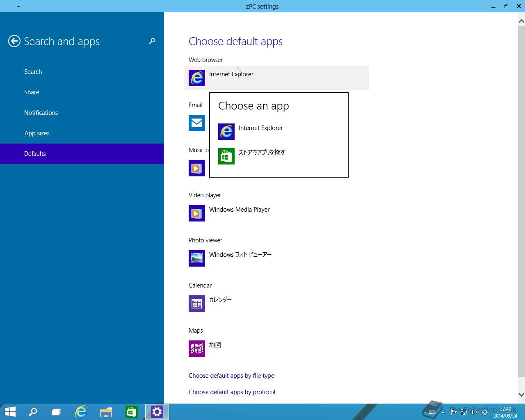This screenshot has width=525, height=420.
Task: Click the network tray icon
Action: (x=464, y=412)
